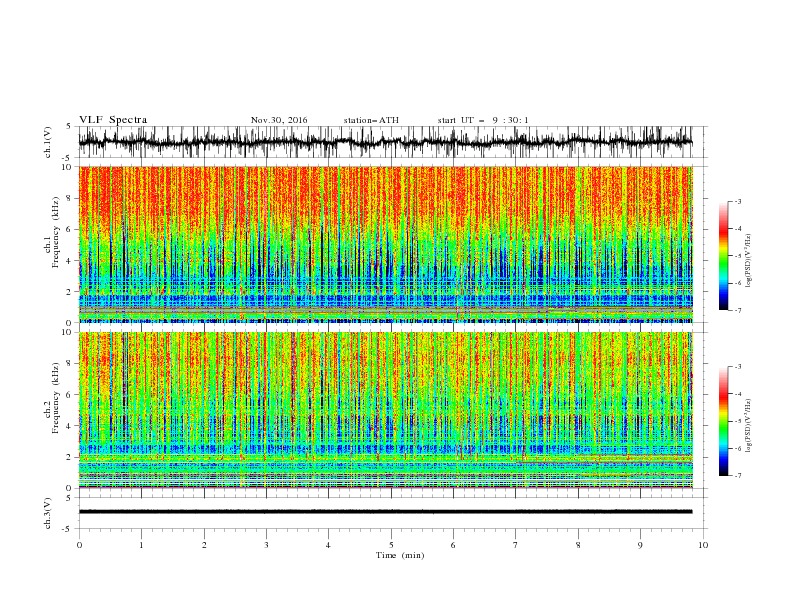Click the "8" tick on the time axis

[x=578, y=545]
